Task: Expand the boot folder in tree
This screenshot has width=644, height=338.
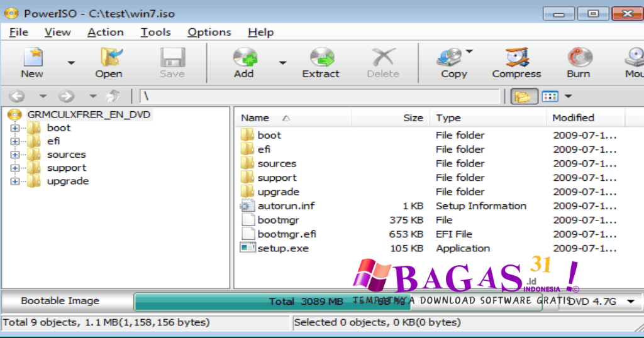Action: [15, 128]
